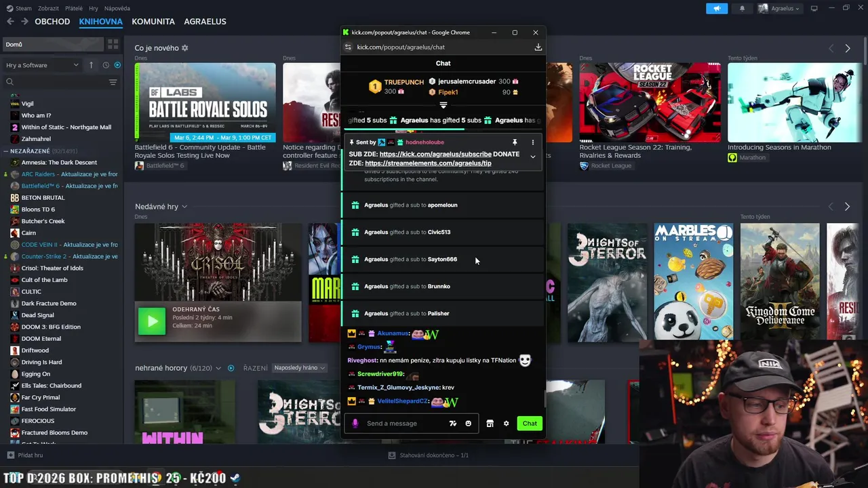Open site info icon in Chrome address bar
Image resolution: width=868 pixels, height=488 pixels.
[x=348, y=47]
